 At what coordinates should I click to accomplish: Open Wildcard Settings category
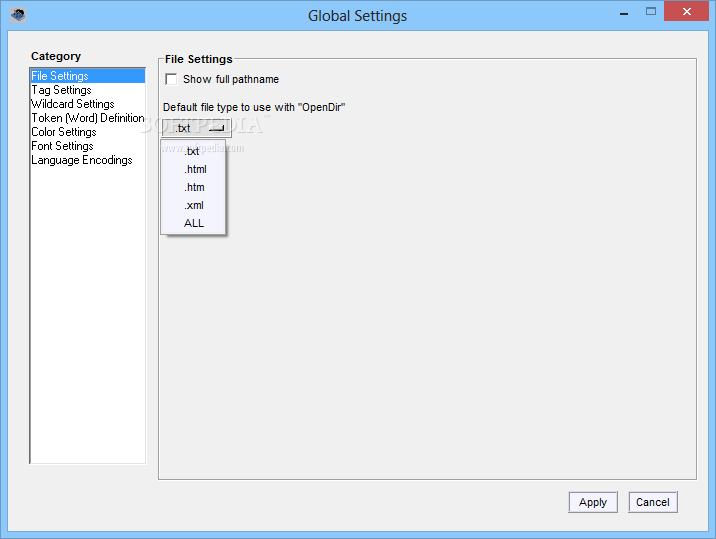(88, 104)
